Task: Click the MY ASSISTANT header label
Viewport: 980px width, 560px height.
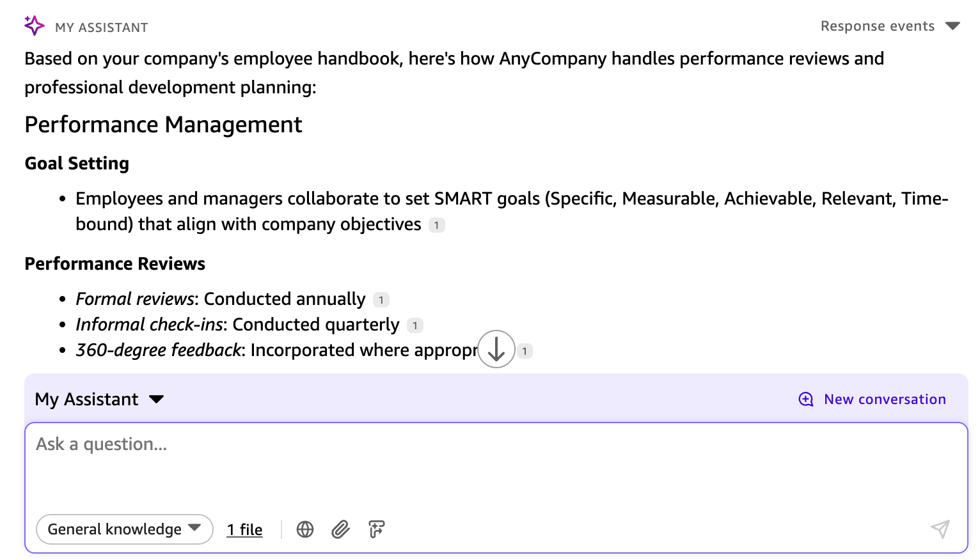Action: coord(101,27)
